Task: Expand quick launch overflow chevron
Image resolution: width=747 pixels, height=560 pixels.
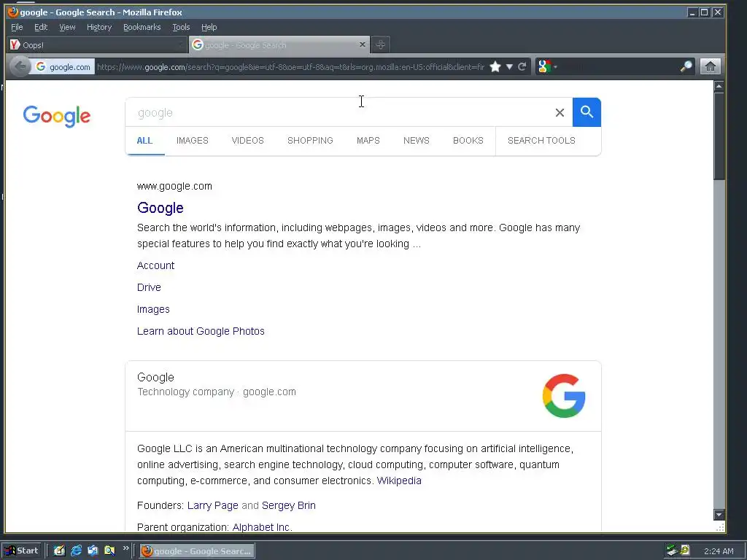Action: 125,548
